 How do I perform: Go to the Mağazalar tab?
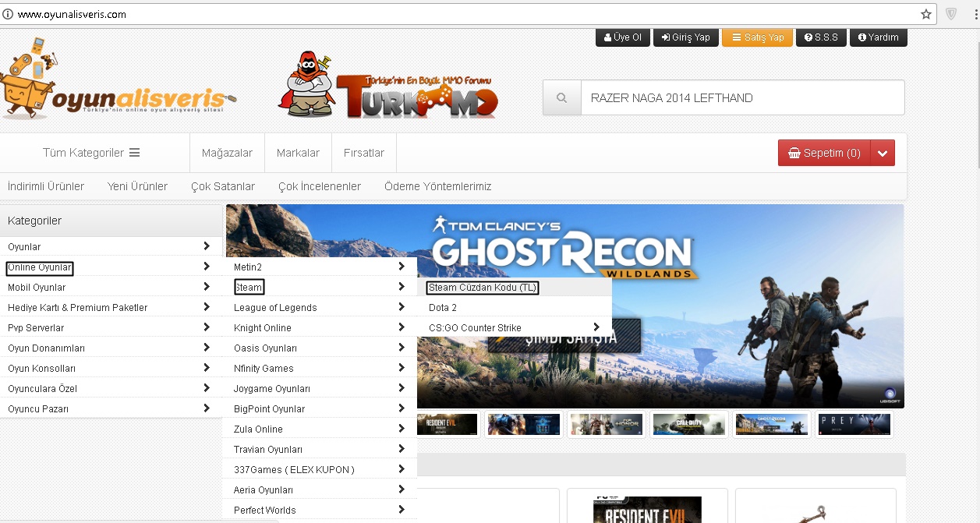227,153
